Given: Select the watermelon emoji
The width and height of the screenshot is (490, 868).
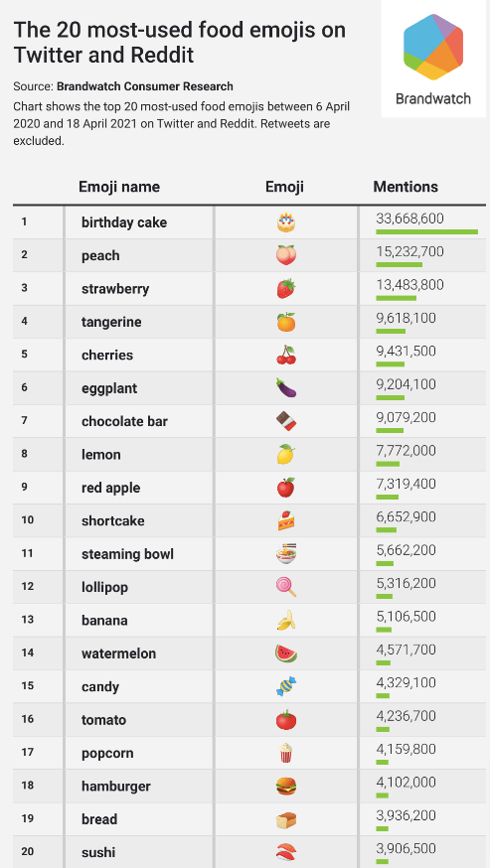Looking at the screenshot, I should (x=286, y=653).
